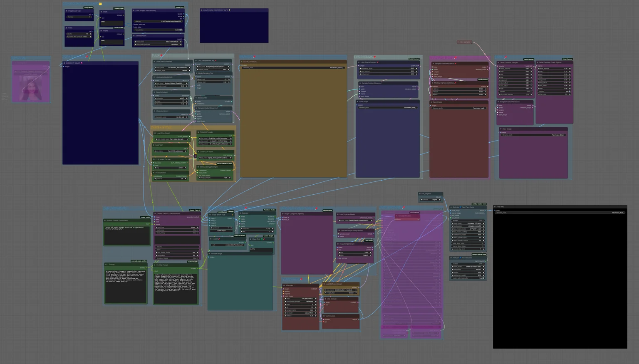Open the scheduler dropdown in the KSampler node
The height and width of the screenshot is (364, 639).
pos(300,313)
